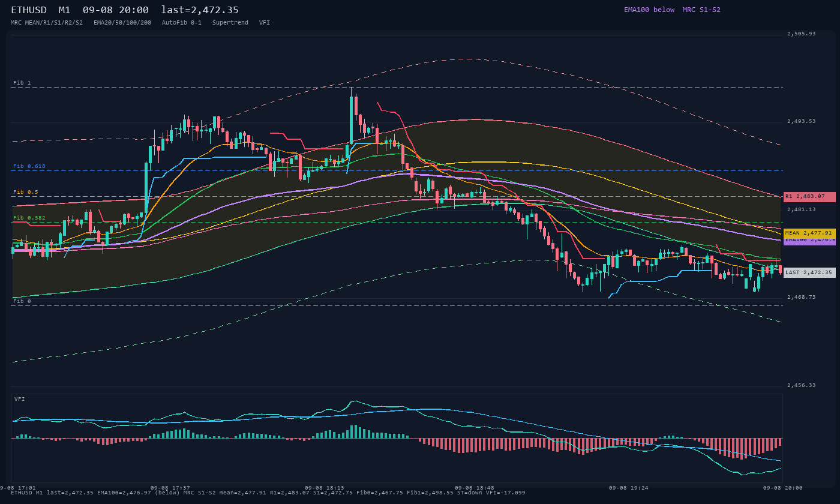Click the 09-08 20:00 timestamp in header
This screenshot has height=504, width=840.
116,10
